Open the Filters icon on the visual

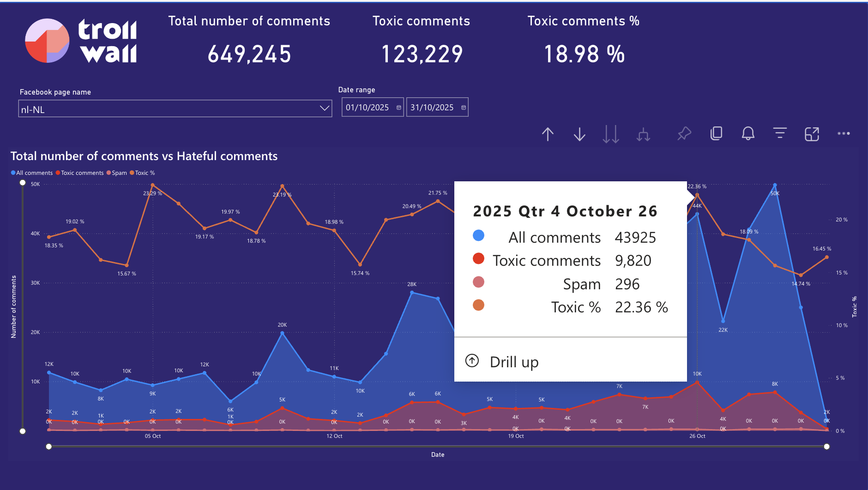[x=779, y=134]
